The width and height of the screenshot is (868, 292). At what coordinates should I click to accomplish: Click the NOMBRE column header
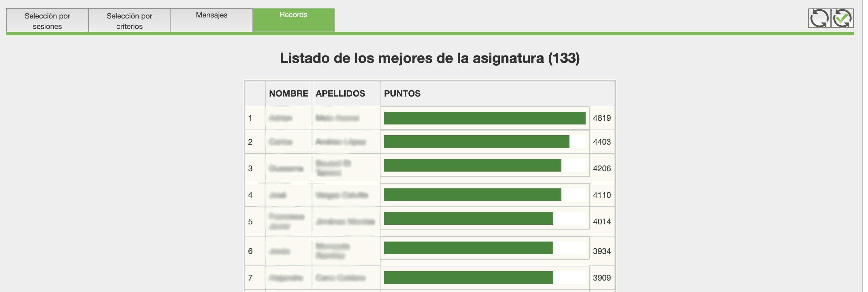(x=288, y=94)
